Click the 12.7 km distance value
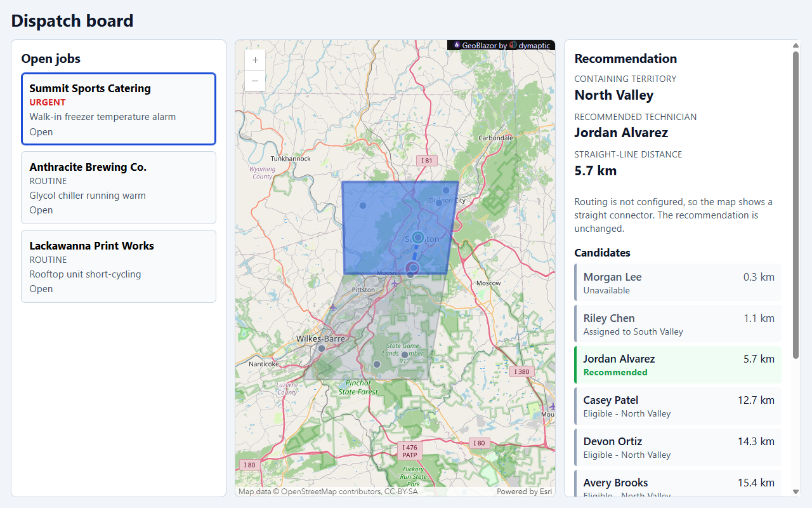Viewport: 812px width, 508px height. (756, 400)
